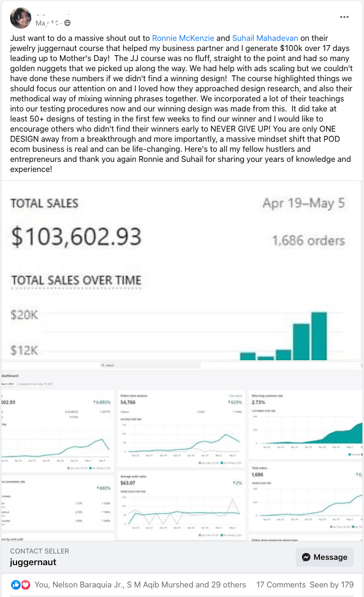The width and height of the screenshot is (364, 597).
Task: Click the 'Seen by 179' text
Action: click(x=332, y=585)
